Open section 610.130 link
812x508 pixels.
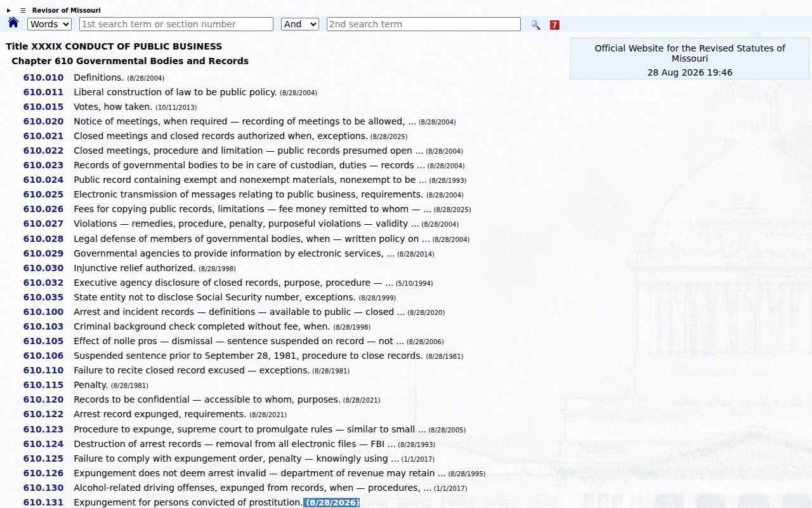tap(44, 488)
